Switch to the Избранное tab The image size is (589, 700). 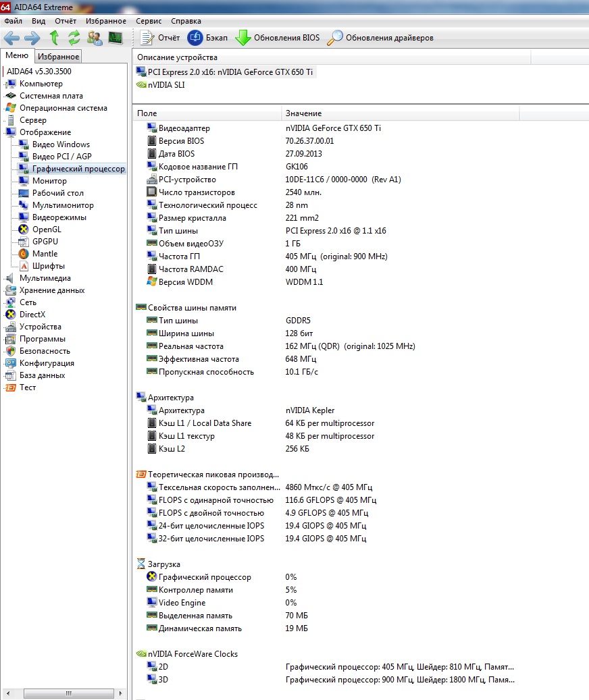point(59,56)
